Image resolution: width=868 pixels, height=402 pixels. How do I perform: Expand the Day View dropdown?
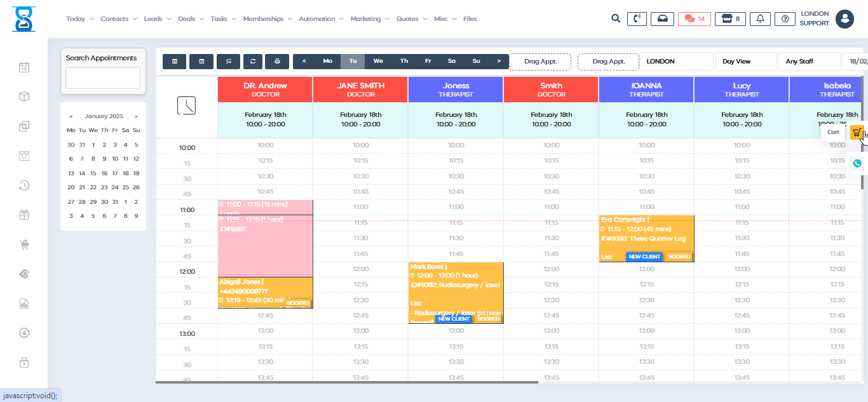(745, 62)
